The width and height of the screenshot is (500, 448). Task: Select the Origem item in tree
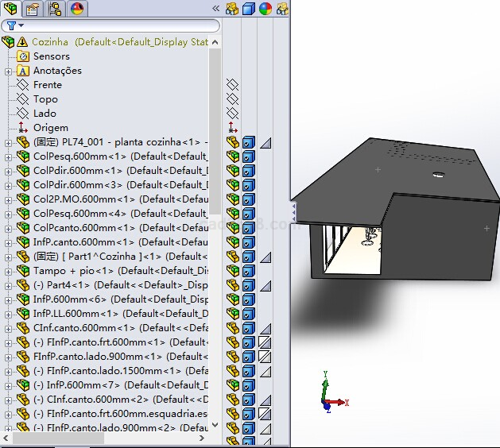pos(50,128)
